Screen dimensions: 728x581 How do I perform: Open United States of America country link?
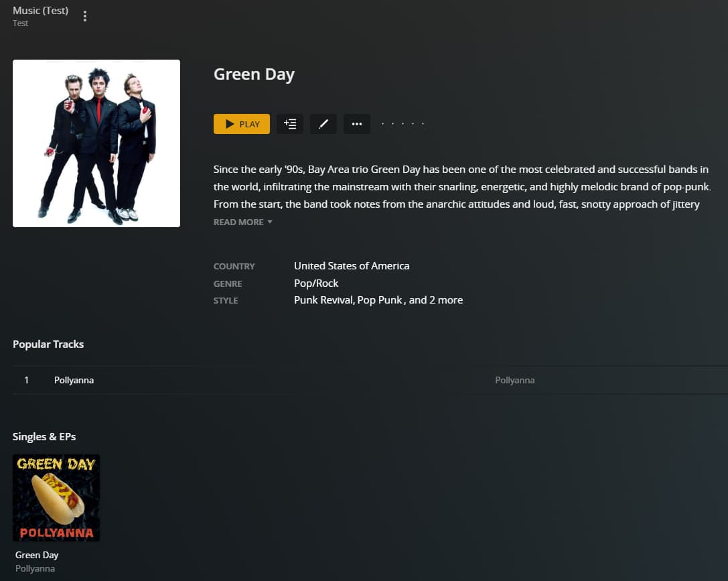(352, 265)
